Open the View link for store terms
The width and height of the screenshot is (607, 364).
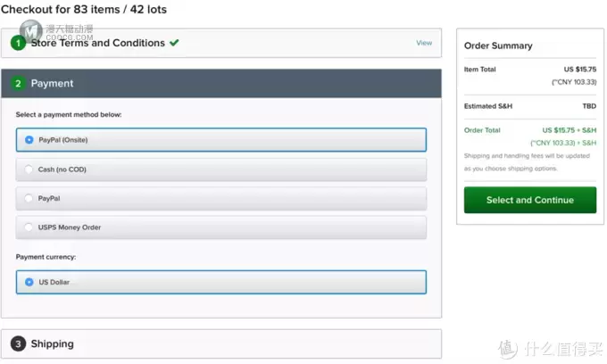[x=424, y=43]
